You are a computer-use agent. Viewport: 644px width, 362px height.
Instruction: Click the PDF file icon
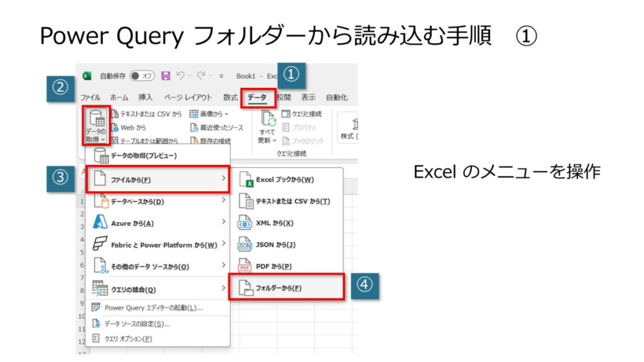(x=245, y=266)
